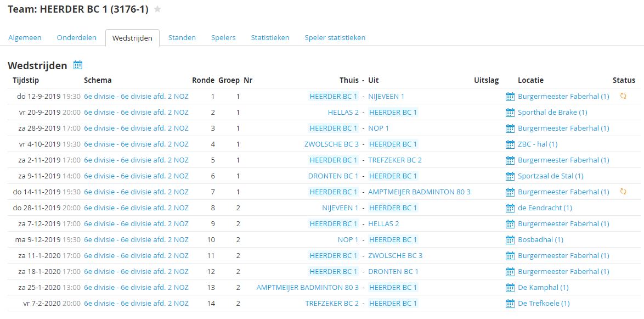Open calendar icon beside Wedstrijden heading

click(x=78, y=65)
